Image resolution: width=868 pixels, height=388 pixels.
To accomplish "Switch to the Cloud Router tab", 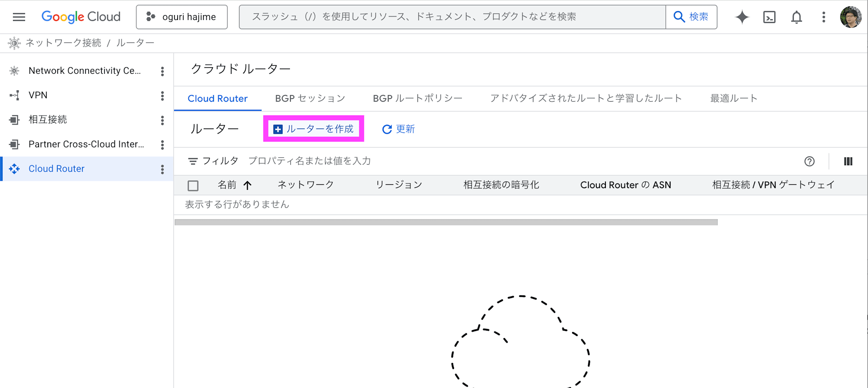I will pos(217,99).
